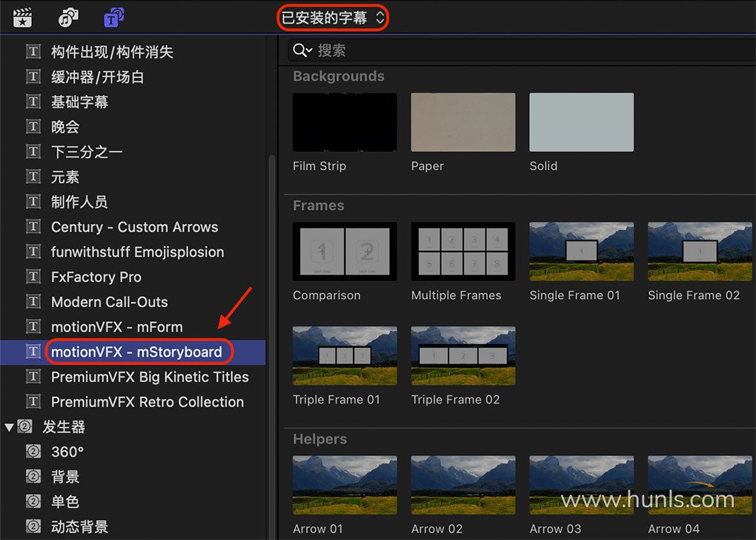The image size is (756, 540).
Task: Click the title icon beside 下三分之一
Action: click(33, 151)
